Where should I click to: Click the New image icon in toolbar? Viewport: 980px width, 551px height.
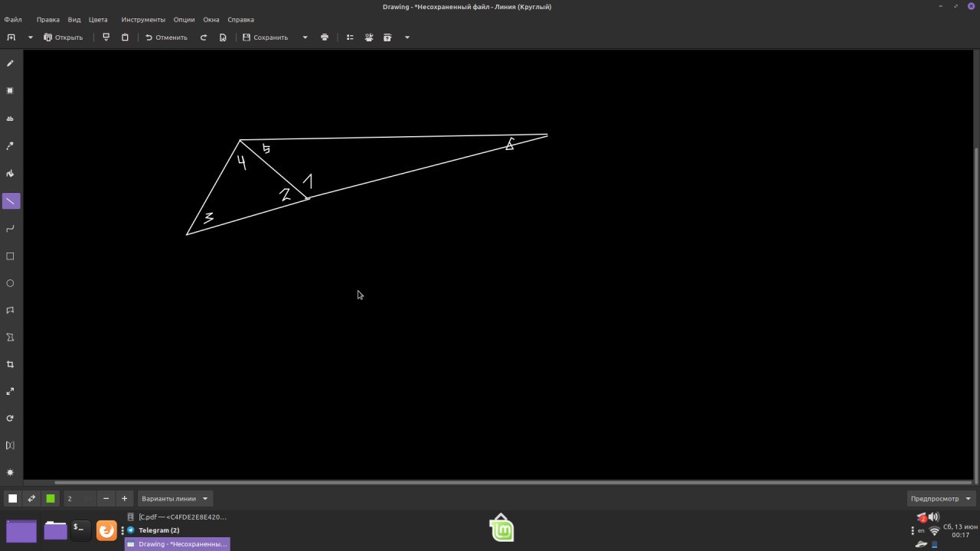pyautogui.click(x=11, y=37)
